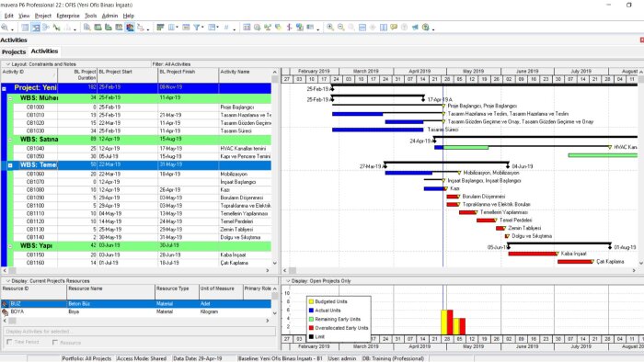Image resolution: width=644 pixels, height=362 pixels.
Task: Show the Activity Network view icon
Action: pos(46,28)
